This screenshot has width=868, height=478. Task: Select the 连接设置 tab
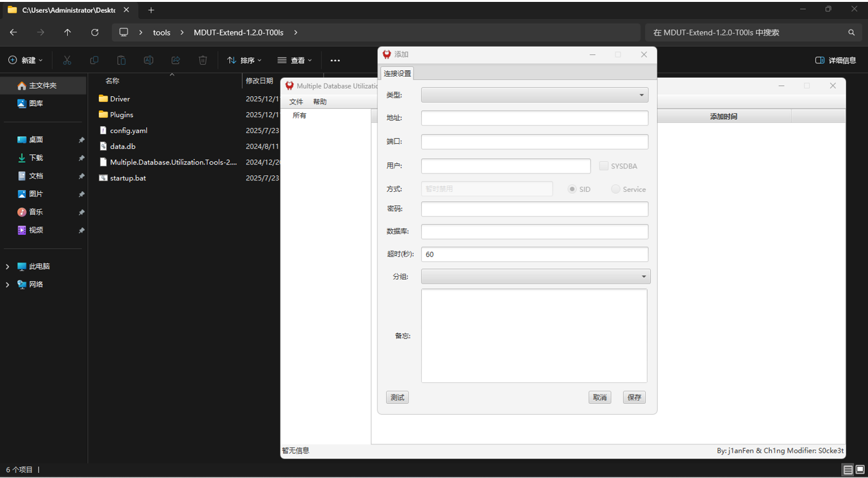397,73
